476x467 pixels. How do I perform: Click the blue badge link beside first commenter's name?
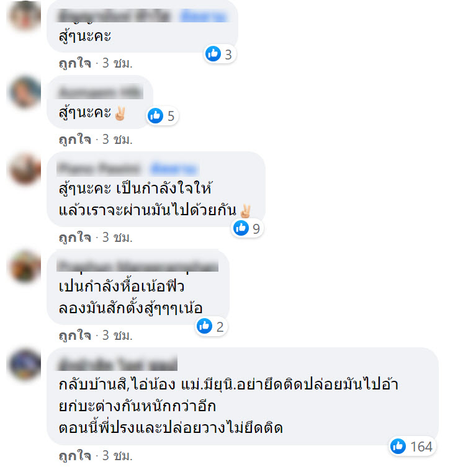pyautogui.click(x=204, y=16)
